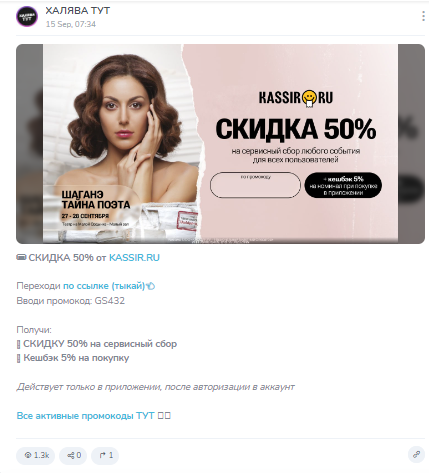
Task: Click the post timestamp 15 Sep, 07:34
Action: pos(71,24)
